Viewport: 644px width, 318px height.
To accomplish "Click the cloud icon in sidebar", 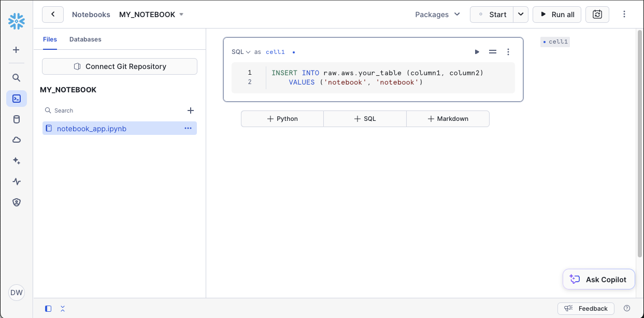I will click(x=17, y=140).
